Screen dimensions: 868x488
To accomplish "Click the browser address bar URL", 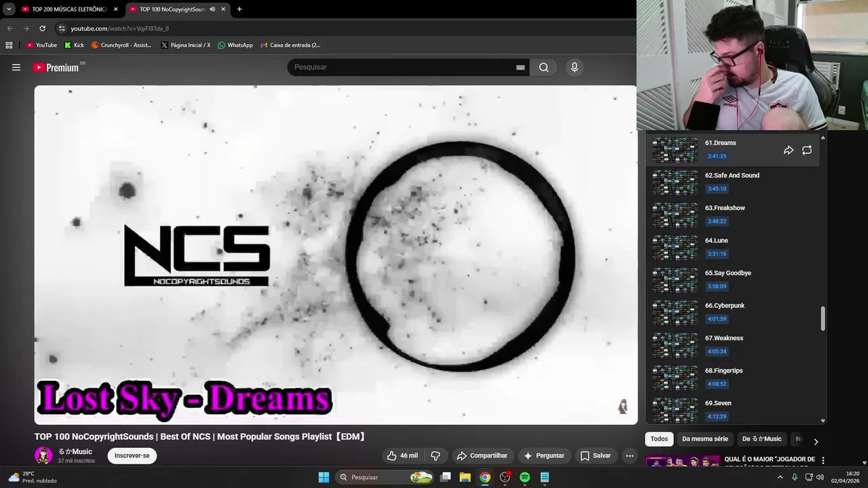I will 120,28.
